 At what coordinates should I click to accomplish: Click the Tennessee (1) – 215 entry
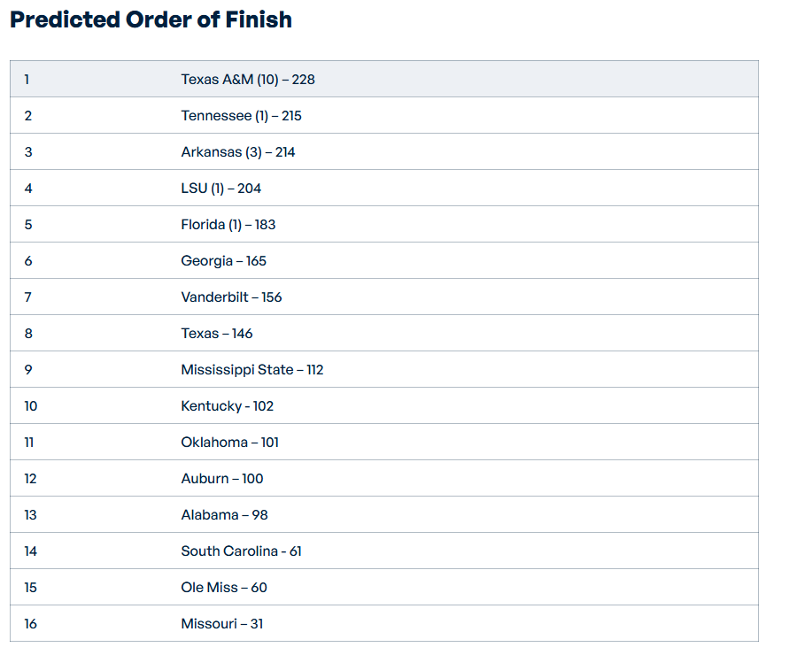(x=241, y=115)
